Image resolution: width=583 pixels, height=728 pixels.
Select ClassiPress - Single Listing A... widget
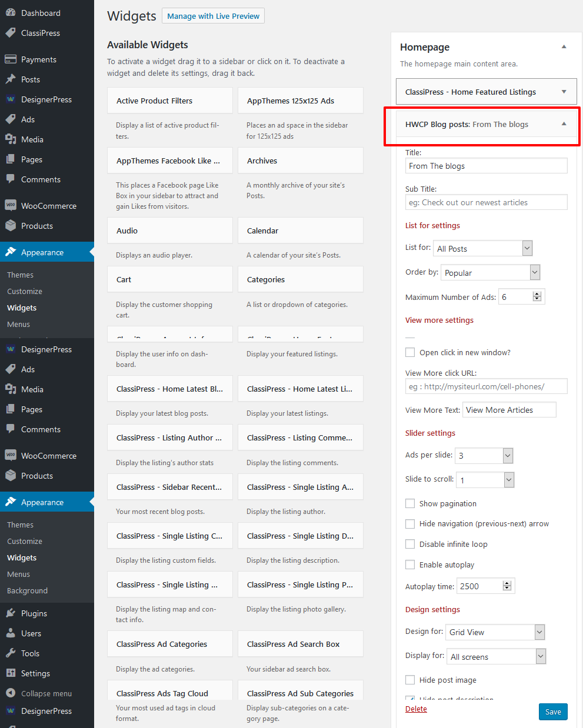click(301, 487)
